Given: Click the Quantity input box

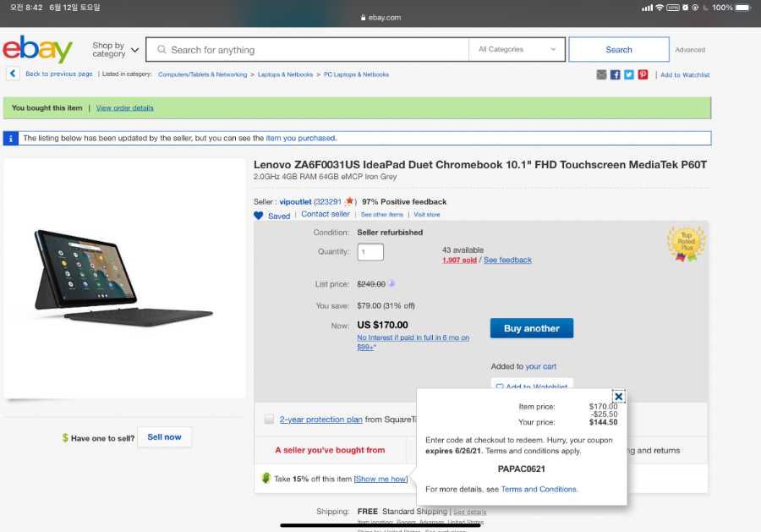Looking at the screenshot, I should pyautogui.click(x=370, y=252).
